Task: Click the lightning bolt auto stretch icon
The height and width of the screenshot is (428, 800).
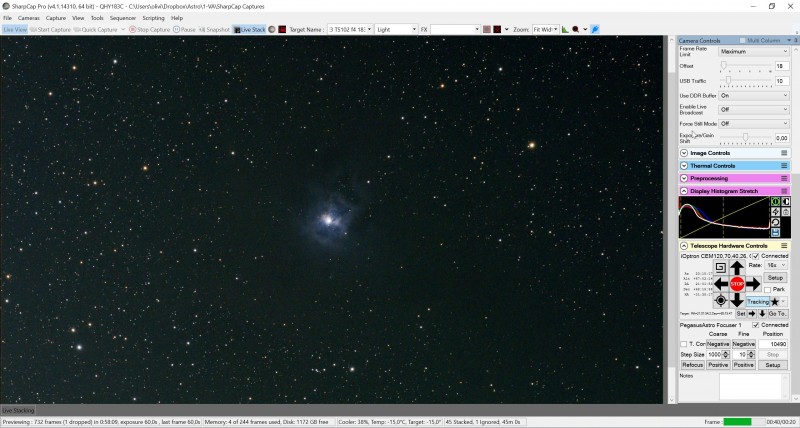Action: pyautogui.click(x=775, y=212)
